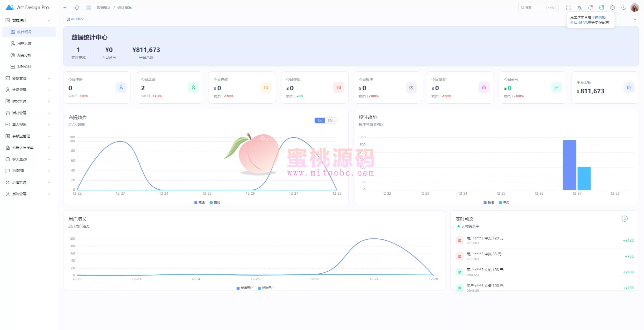Open 用户运营 in sidebar
Screen dimensions: 644x330
24,44
